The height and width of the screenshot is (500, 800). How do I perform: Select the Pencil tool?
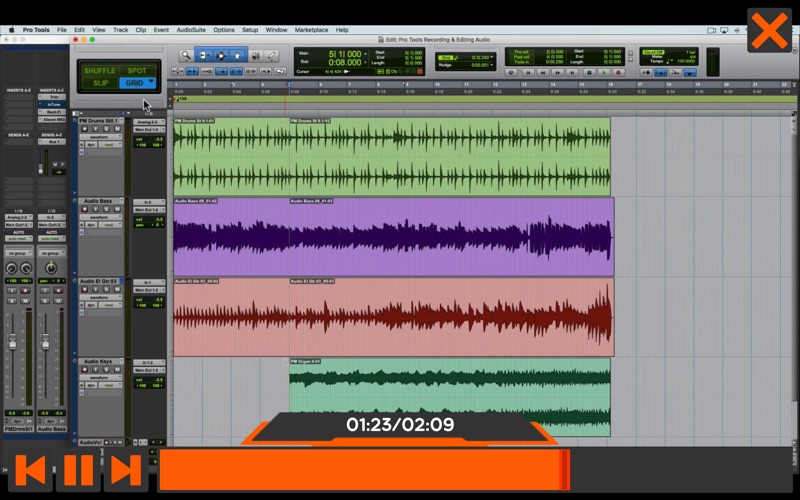tap(272, 56)
